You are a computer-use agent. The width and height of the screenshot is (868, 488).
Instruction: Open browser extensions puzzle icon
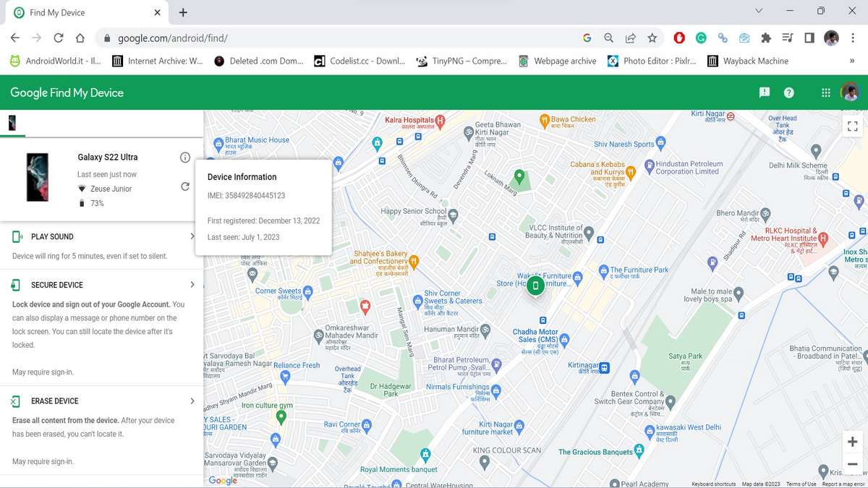click(766, 38)
